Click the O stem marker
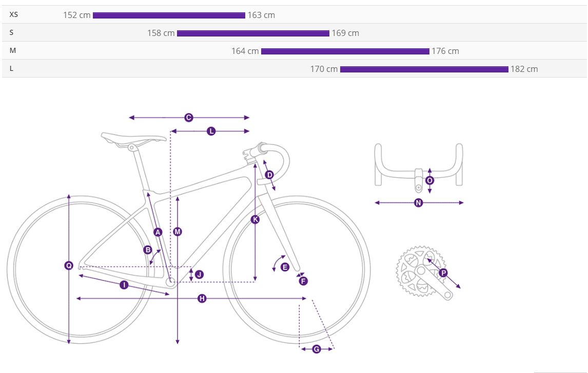The image size is (588, 373). click(430, 180)
